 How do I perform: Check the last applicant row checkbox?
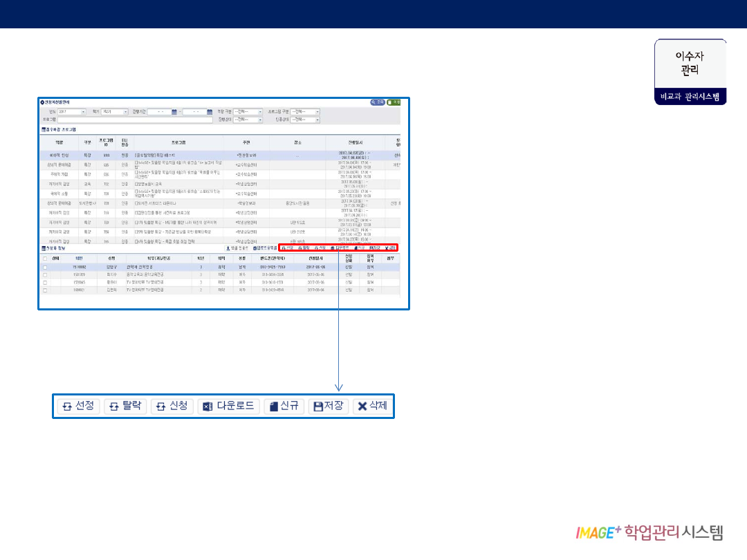pos(46,290)
